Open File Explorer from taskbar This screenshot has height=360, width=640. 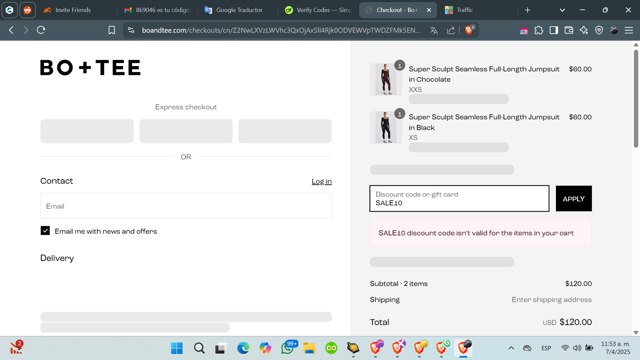(309, 348)
